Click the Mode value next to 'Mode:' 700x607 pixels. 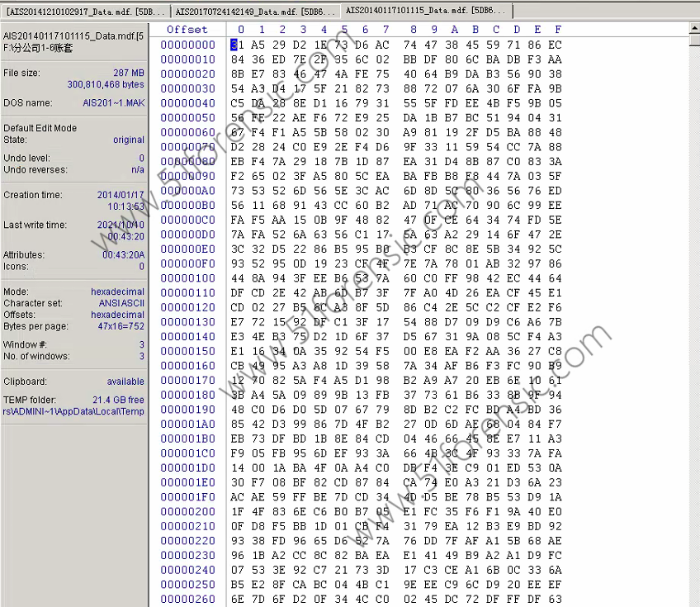[117, 292]
